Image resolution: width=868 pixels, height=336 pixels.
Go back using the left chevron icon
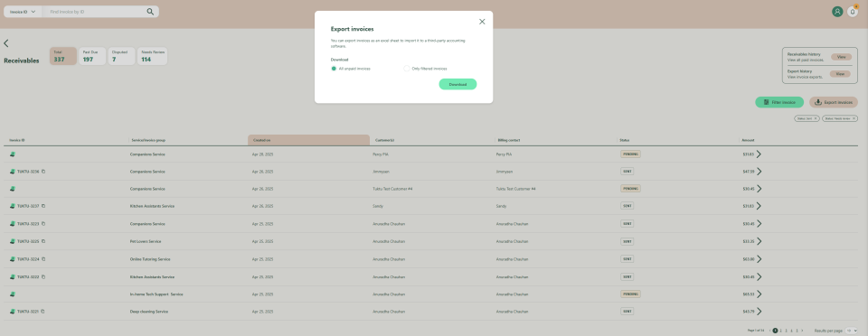point(6,43)
